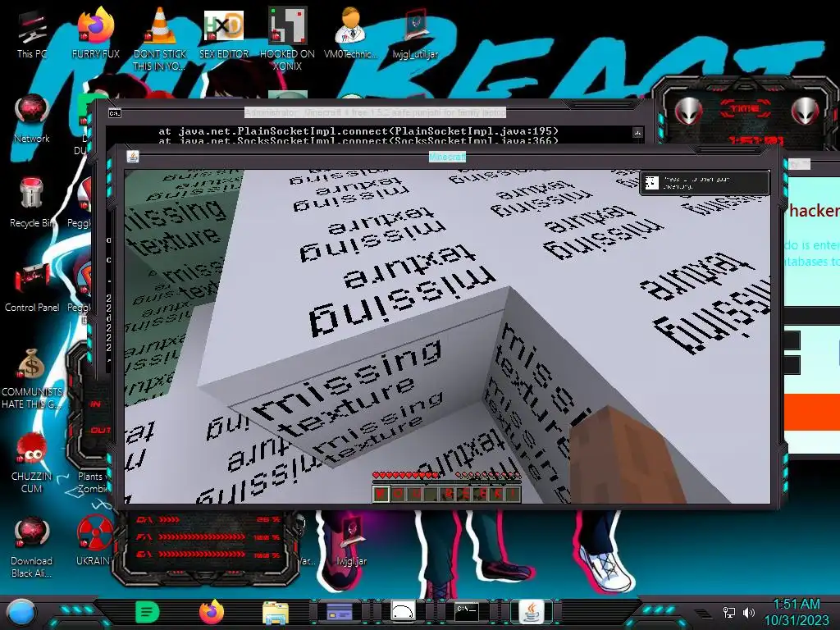Select the lwjgl_util.jar file on desktop

tap(415, 33)
